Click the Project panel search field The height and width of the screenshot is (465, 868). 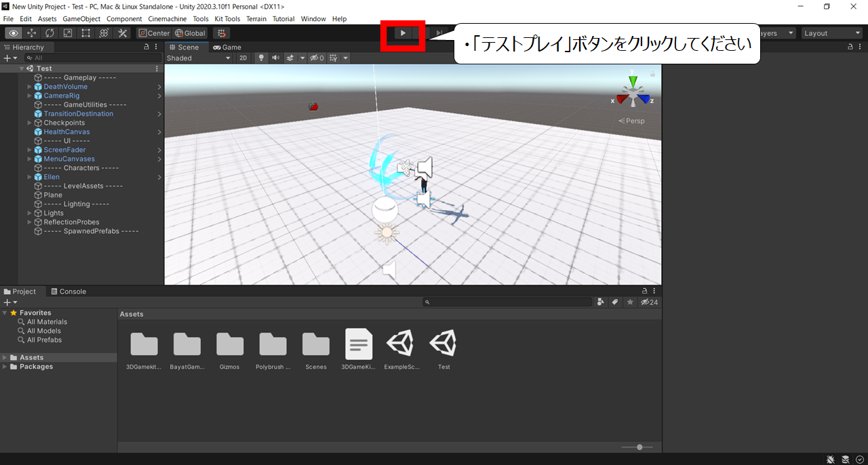507,302
